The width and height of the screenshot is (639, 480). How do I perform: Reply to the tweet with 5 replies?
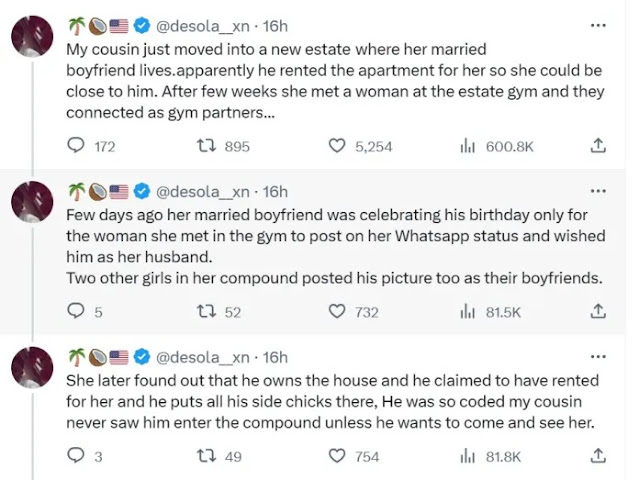click(x=76, y=312)
